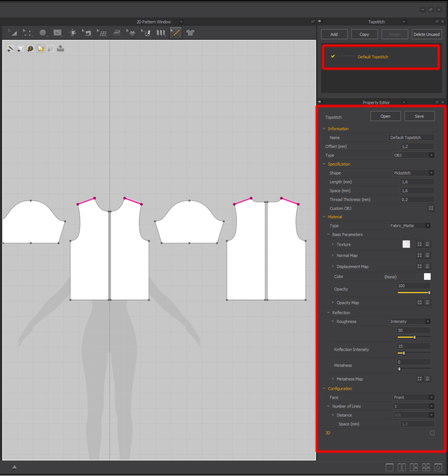The height and width of the screenshot is (476, 448).
Task: Click the Add button to create a topstitch
Action: 334,34
